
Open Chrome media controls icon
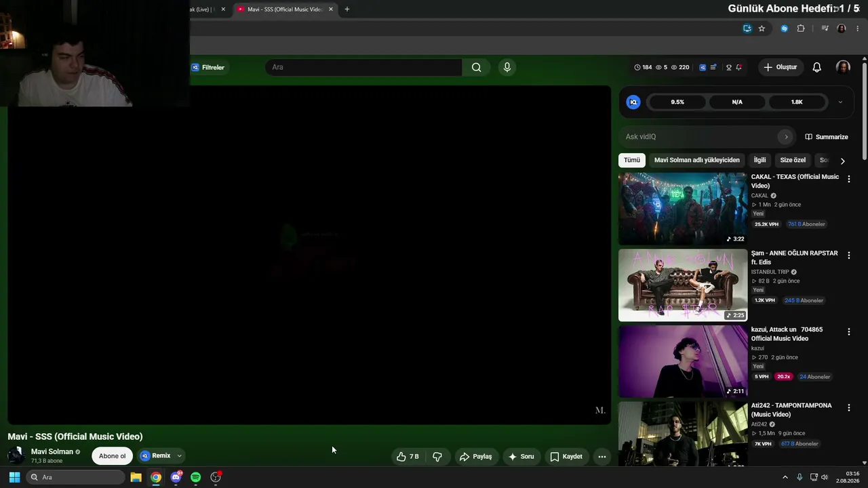pos(825,28)
